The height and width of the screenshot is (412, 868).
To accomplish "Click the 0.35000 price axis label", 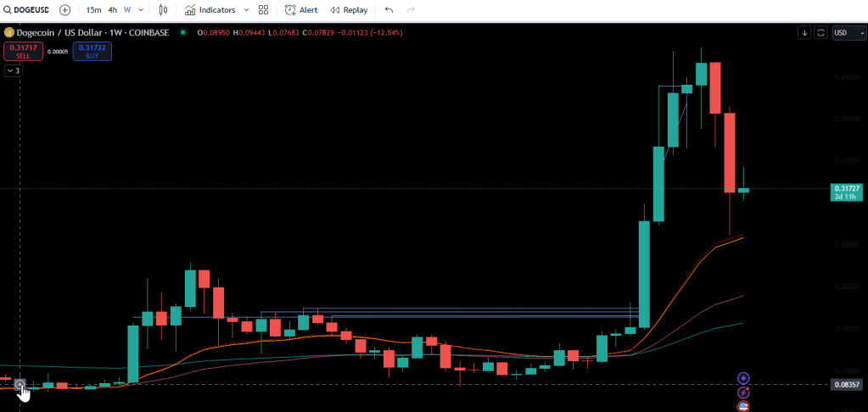I will [846, 161].
